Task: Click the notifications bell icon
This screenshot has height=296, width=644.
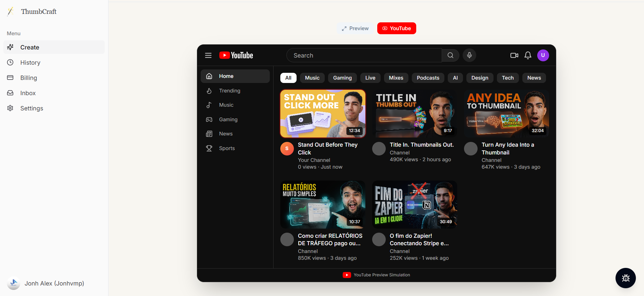Action: (528, 55)
